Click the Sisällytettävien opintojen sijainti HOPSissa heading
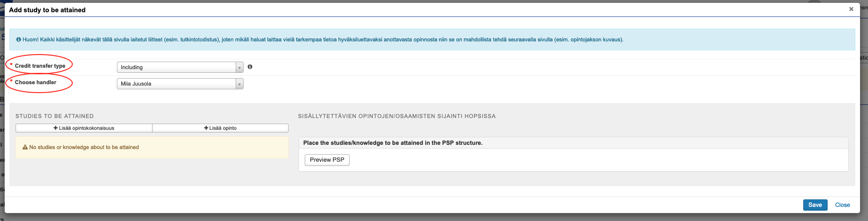 click(x=397, y=116)
